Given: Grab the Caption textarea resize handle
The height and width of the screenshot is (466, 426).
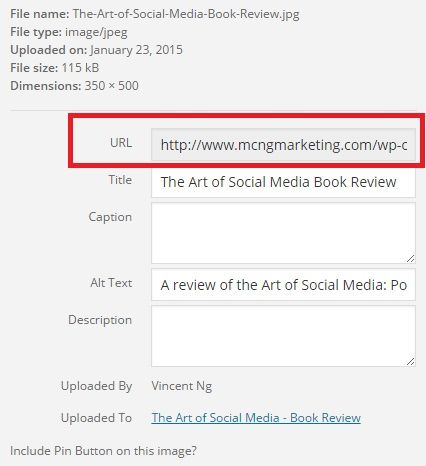Looking at the screenshot, I should click(x=411, y=259).
